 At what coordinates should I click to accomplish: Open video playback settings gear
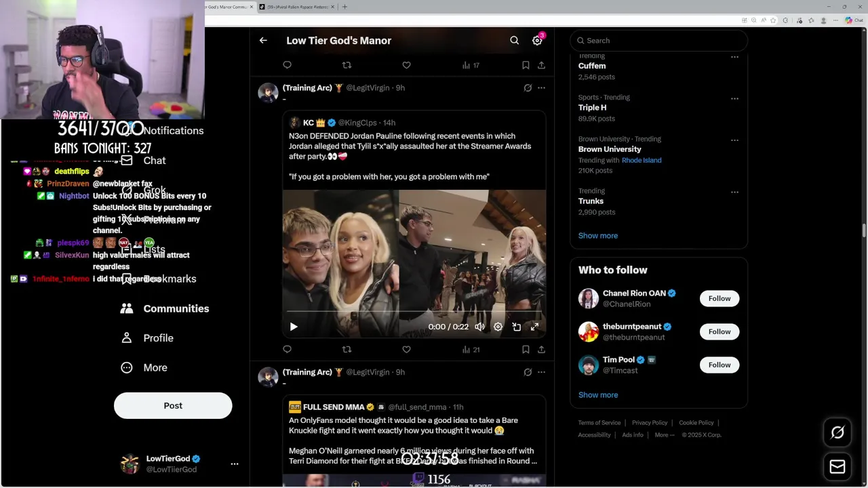coord(498,327)
